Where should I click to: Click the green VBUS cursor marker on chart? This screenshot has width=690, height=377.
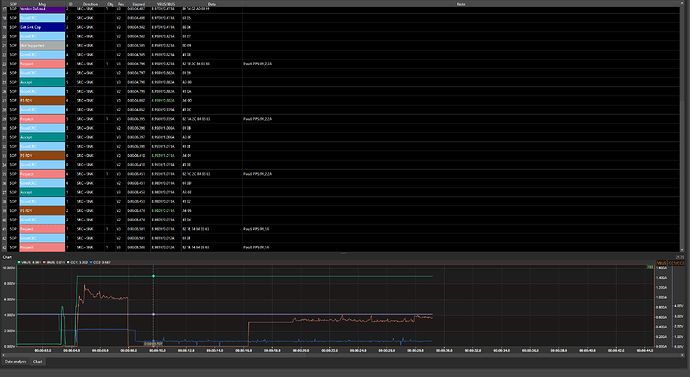[153, 276]
